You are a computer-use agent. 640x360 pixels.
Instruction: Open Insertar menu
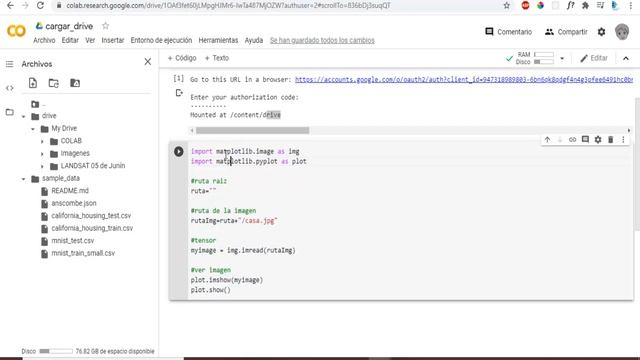(x=113, y=40)
